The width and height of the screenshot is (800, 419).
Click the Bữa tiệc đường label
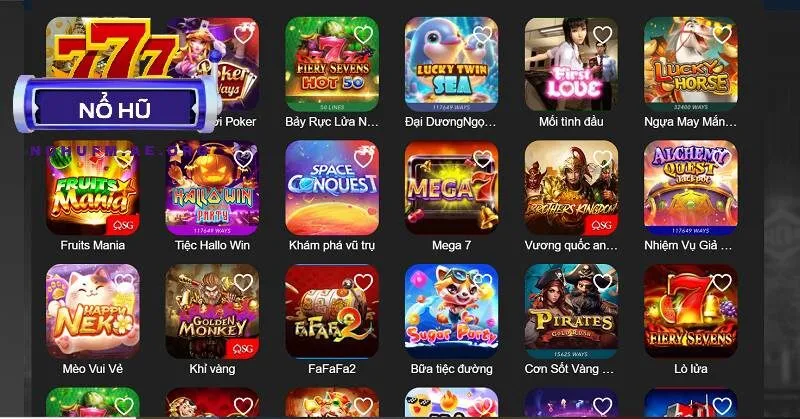[x=452, y=368]
